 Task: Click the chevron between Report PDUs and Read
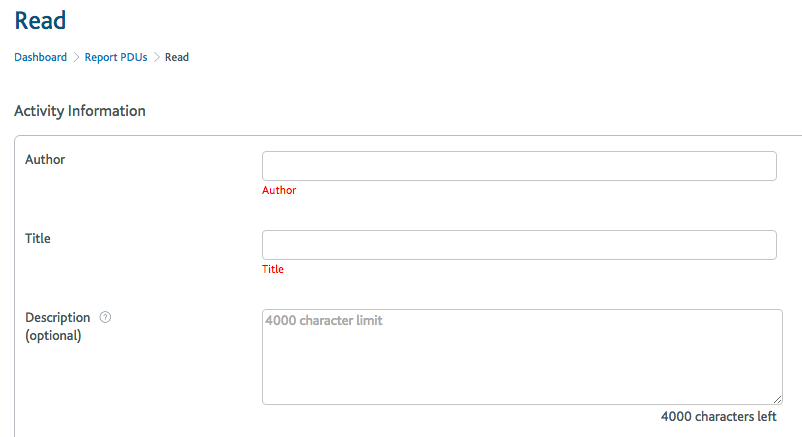click(157, 57)
